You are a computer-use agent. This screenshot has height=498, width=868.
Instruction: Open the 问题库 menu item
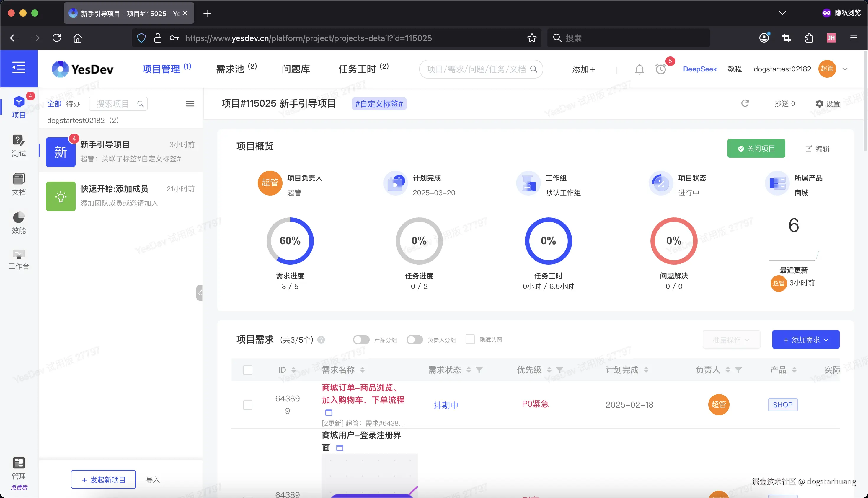(295, 69)
